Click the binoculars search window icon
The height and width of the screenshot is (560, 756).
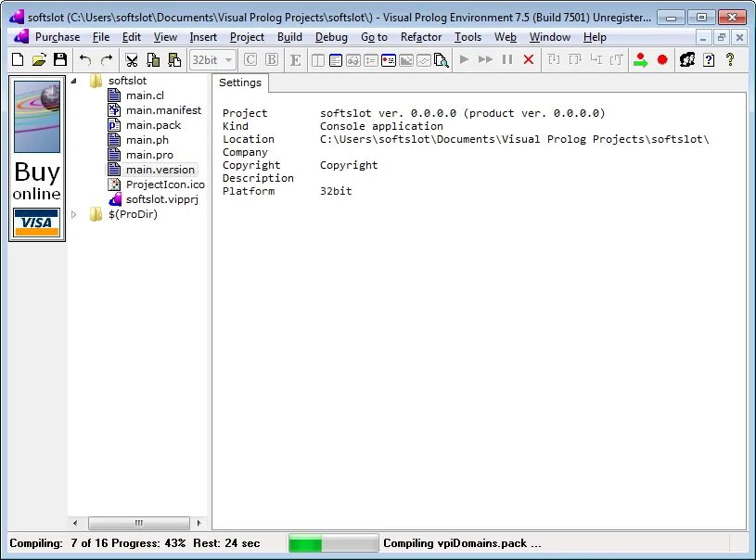[x=352, y=60]
